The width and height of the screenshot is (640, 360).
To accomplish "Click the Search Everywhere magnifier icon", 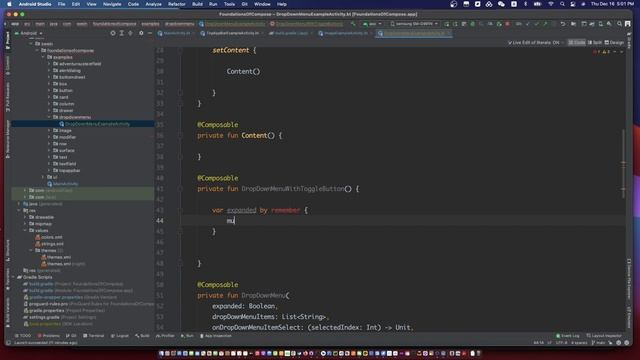I will [619, 24].
